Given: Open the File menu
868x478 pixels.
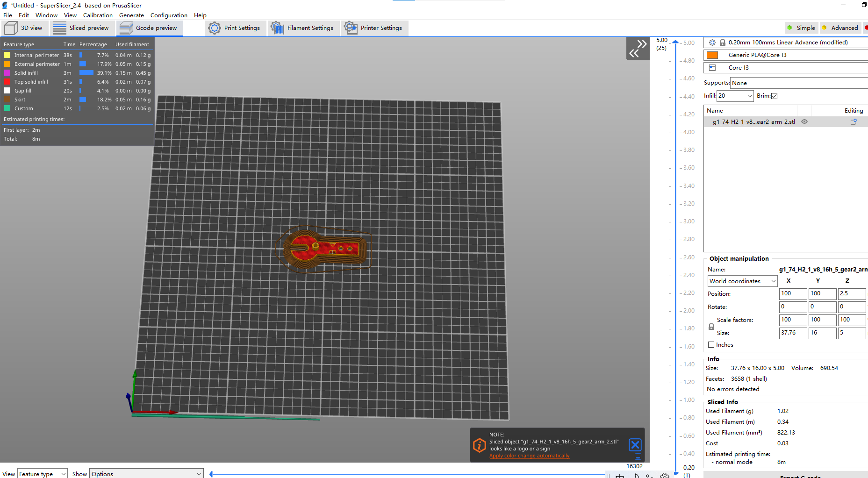Looking at the screenshot, I should tap(7, 15).
